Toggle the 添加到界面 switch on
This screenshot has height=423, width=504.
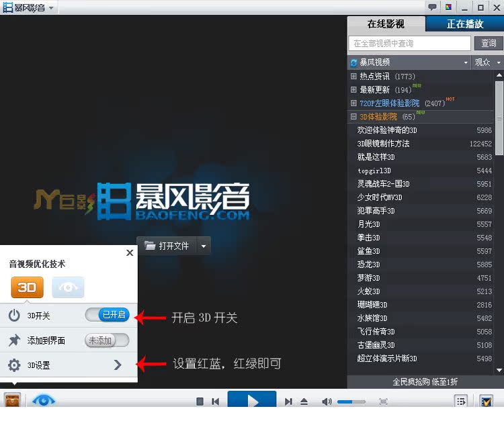108,340
